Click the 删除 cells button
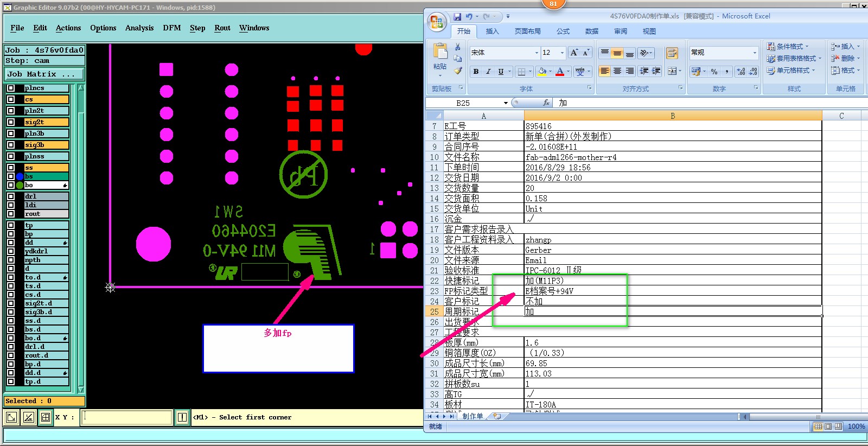 [x=846, y=58]
